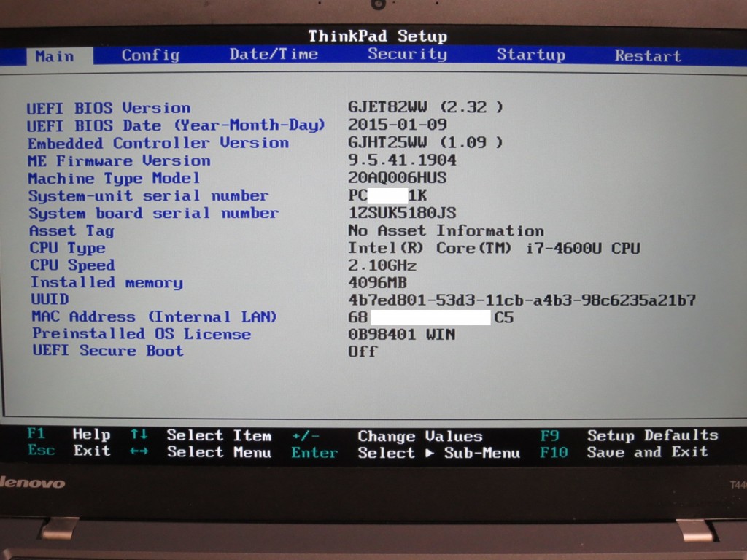Image resolution: width=747 pixels, height=560 pixels.
Task: Click the MAC Address (Internal LAN) label
Action: (155, 316)
